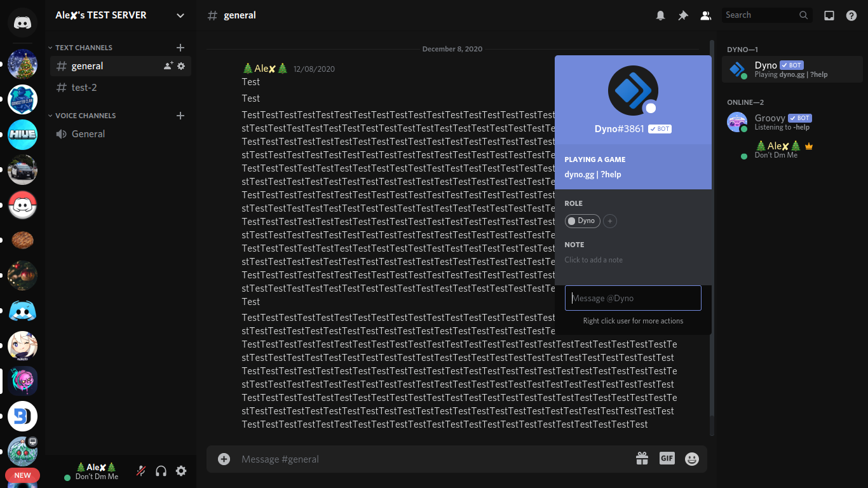Deafen using the headphones icon
The width and height of the screenshot is (868, 488).
point(161,471)
